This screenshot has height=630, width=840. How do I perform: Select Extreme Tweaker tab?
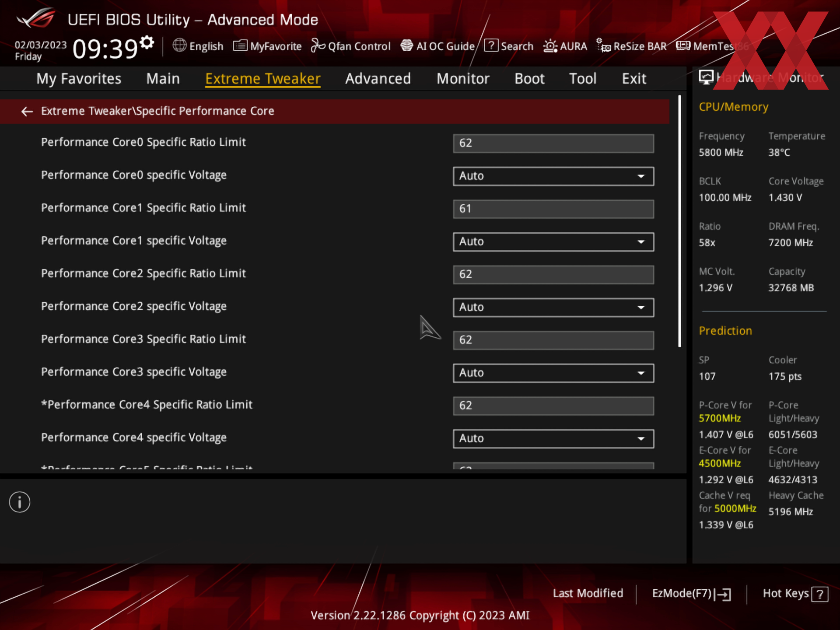pyautogui.click(x=263, y=79)
